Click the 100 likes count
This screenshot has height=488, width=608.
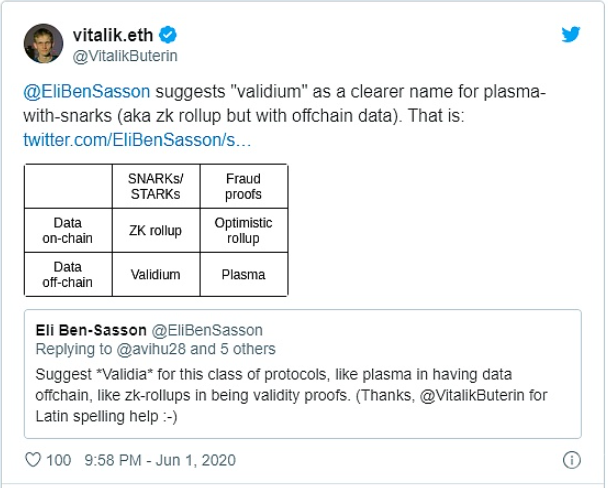(x=59, y=460)
